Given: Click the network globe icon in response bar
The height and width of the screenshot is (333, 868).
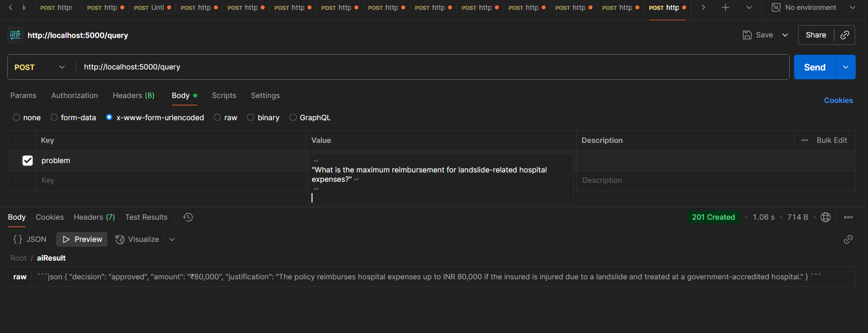Looking at the screenshot, I should click(x=826, y=217).
